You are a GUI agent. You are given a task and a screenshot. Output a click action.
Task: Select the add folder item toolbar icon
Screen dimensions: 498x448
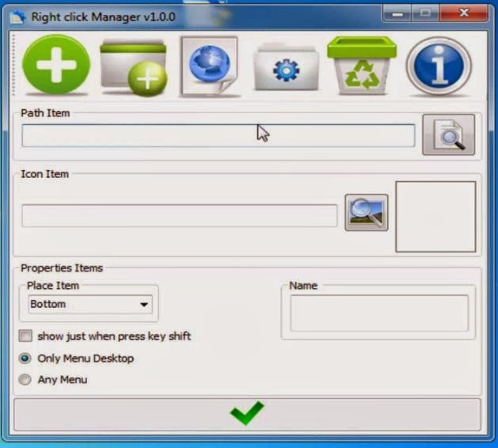tap(133, 67)
